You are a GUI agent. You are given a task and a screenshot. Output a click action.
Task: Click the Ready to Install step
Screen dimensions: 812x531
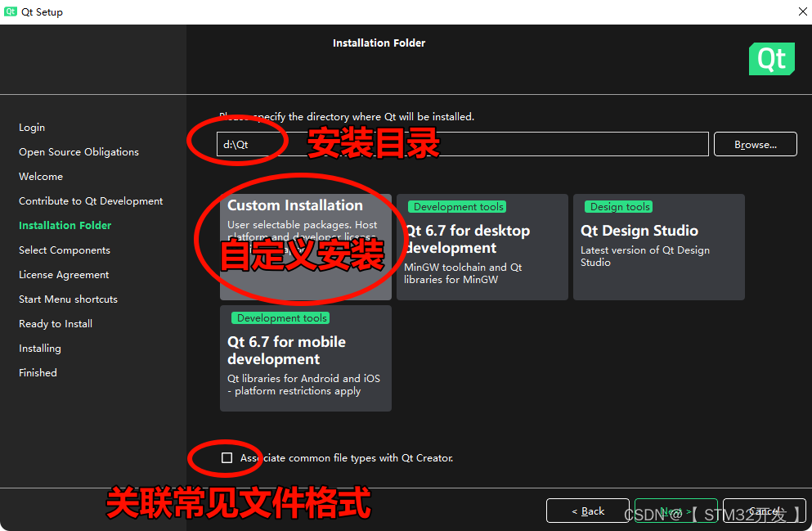coord(56,324)
